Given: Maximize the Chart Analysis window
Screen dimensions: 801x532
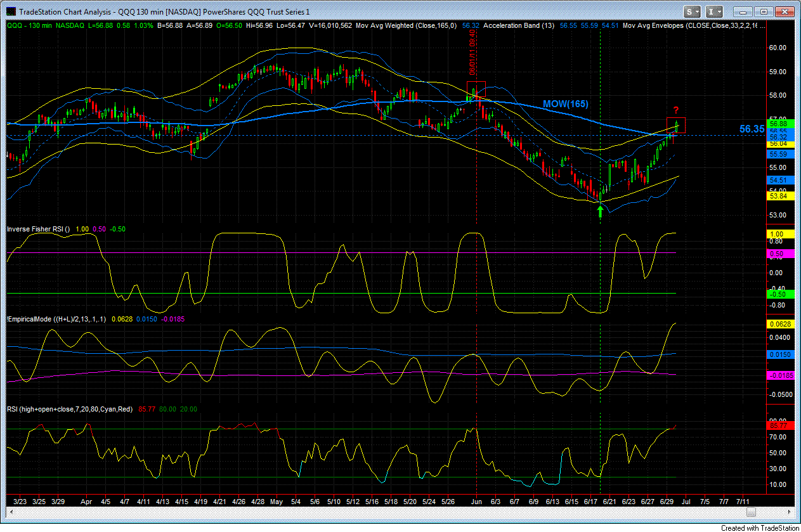Looking at the screenshot, I should (763, 11).
